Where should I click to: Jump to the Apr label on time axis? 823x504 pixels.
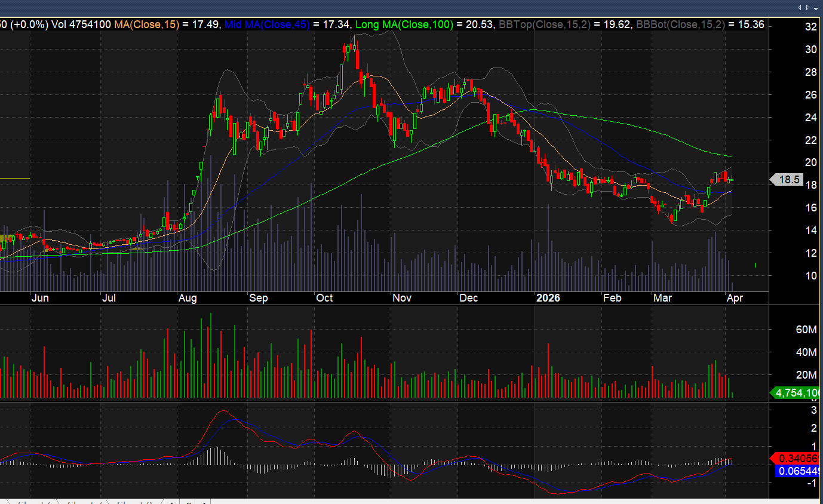pos(734,298)
